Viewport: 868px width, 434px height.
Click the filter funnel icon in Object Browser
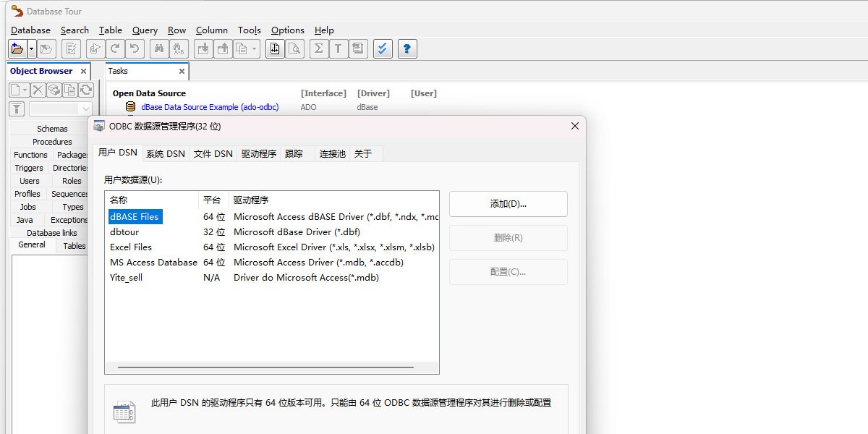pos(17,109)
